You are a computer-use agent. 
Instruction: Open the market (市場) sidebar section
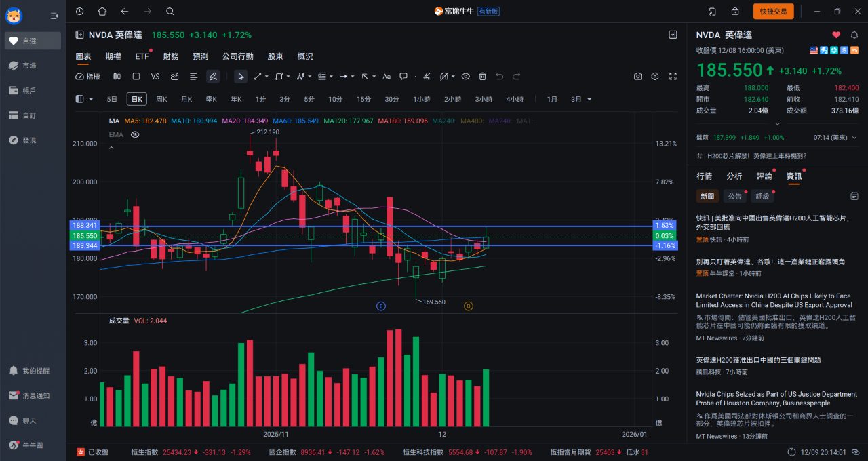[33, 66]
